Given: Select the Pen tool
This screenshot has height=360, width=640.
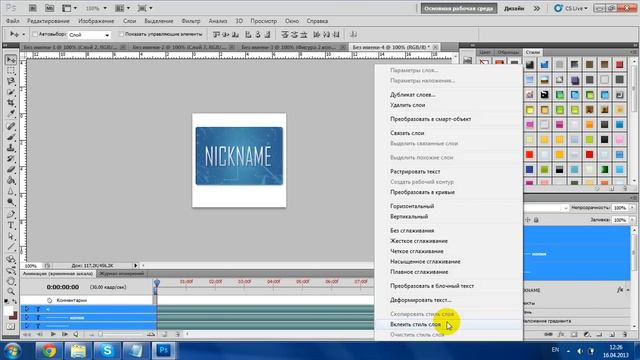Looking at the screenshot, I should click(x=11, y=214).
